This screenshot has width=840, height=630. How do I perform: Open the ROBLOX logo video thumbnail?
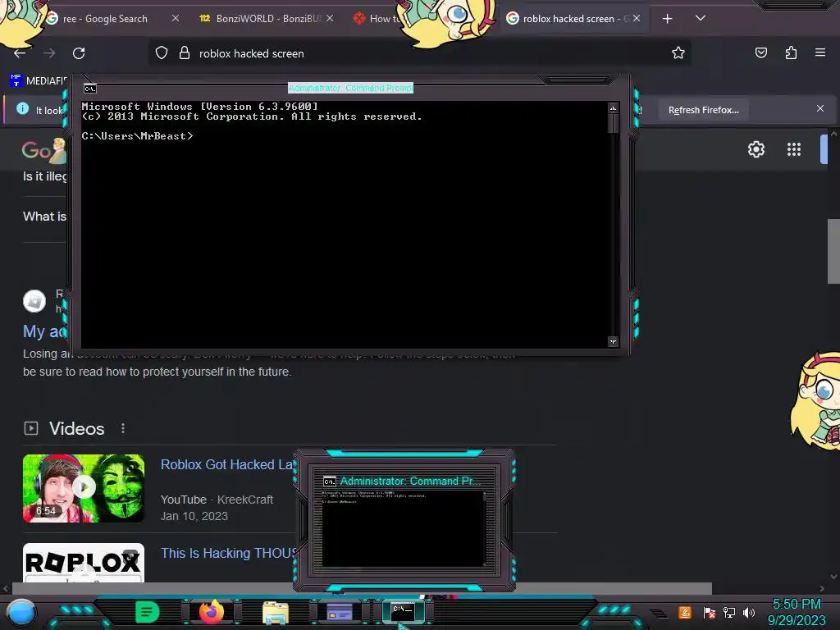pos(84,563)
